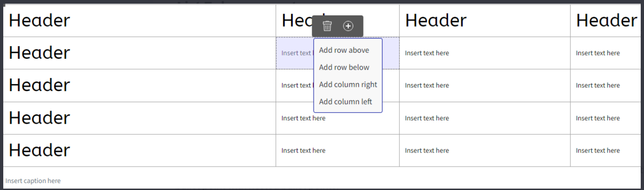Click the third column Header in top row
Image resolution: width=644 pixels, height=190 pixels.
tap(435, 21)
